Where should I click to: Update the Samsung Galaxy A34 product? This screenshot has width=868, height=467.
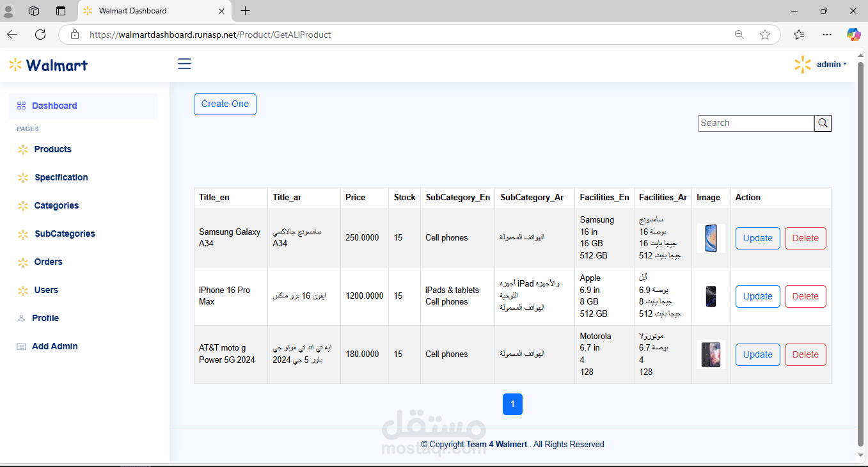coord(758,238)
